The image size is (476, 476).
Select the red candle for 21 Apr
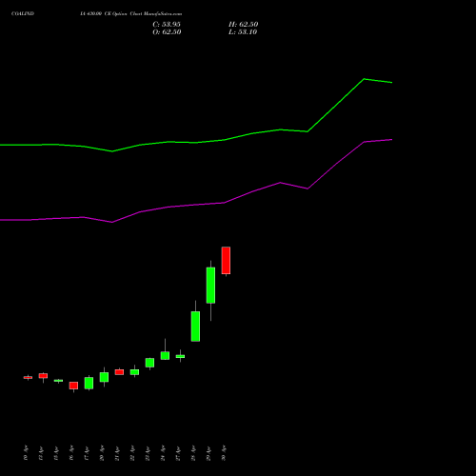click(x=119, y=372)
